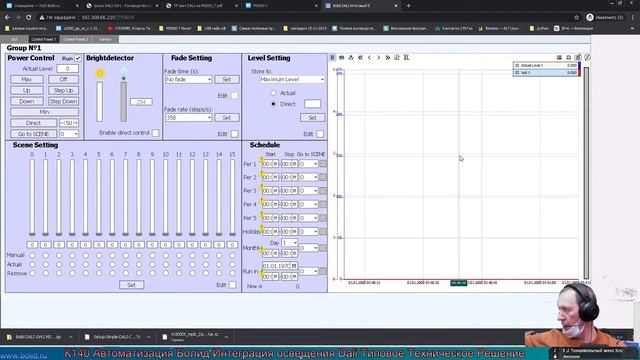Jump chart forward with double-right arrow
The width and height of the screenshot is (640, 360).
(388, 58)
